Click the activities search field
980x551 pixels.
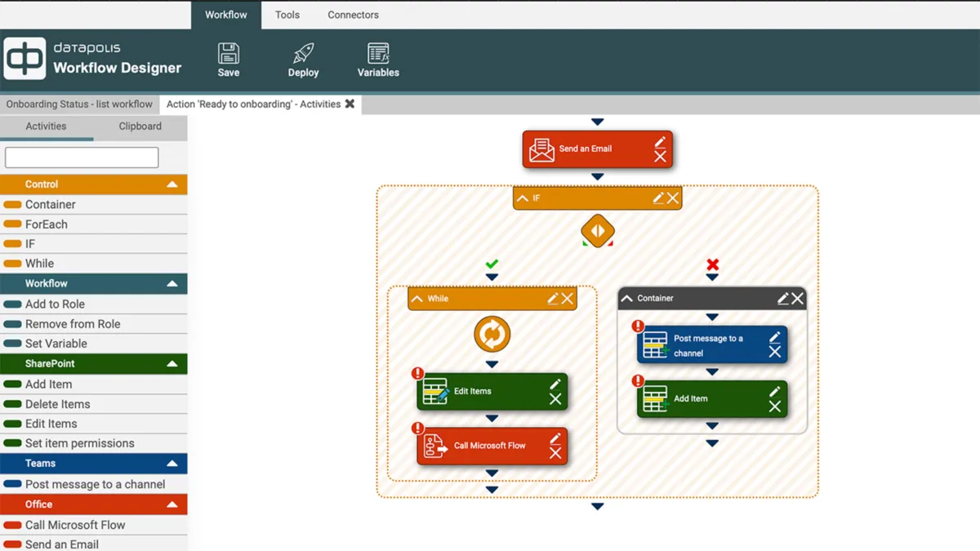pos(82,158)
